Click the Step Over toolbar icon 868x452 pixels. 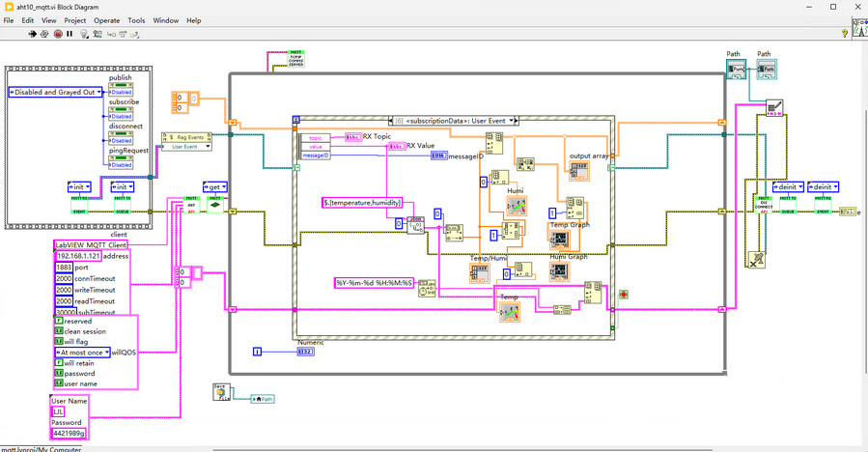[x=123, y=34]
